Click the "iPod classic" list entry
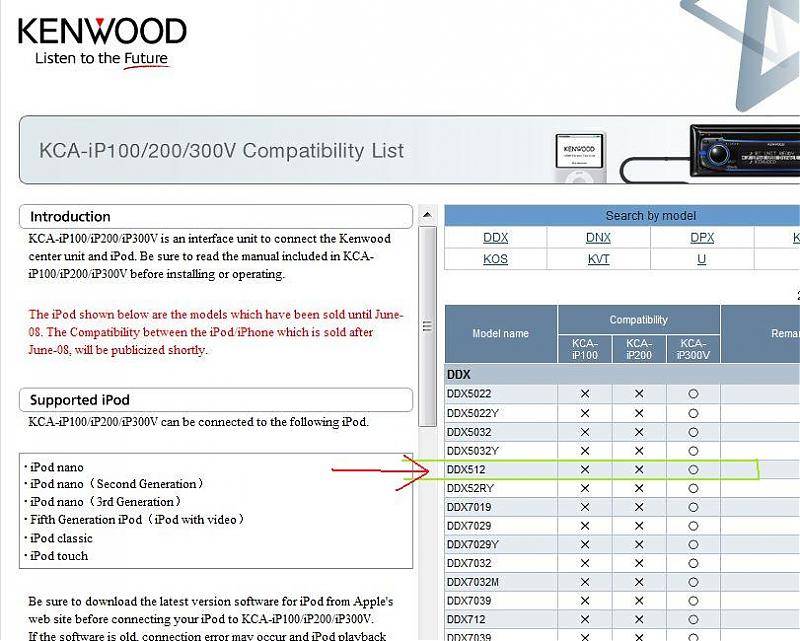800x641 pixels. click(61, 538)
